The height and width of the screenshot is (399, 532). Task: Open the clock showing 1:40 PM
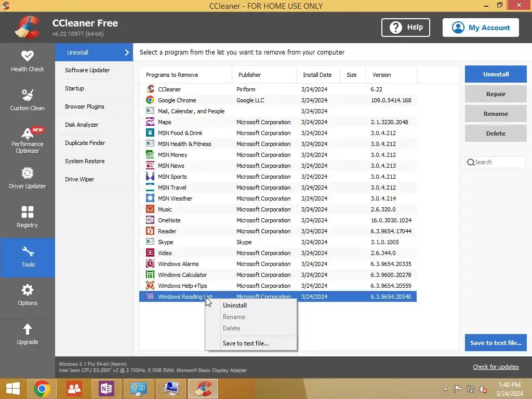click(x=509, y=389)
